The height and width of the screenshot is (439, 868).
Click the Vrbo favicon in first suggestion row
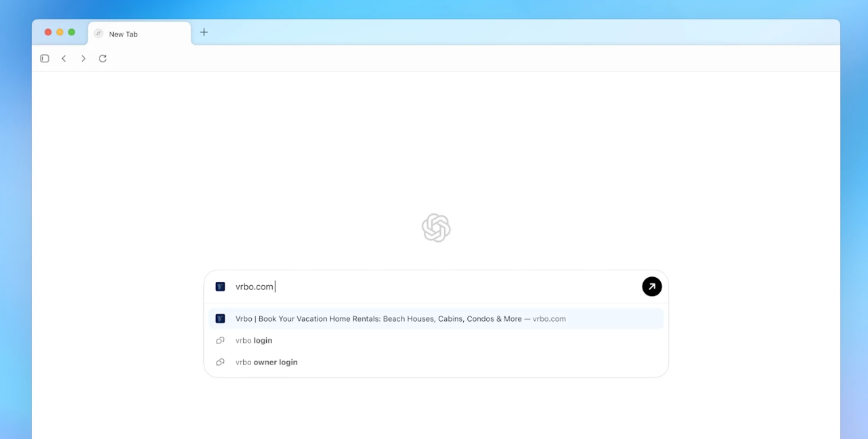pos(220,318)
